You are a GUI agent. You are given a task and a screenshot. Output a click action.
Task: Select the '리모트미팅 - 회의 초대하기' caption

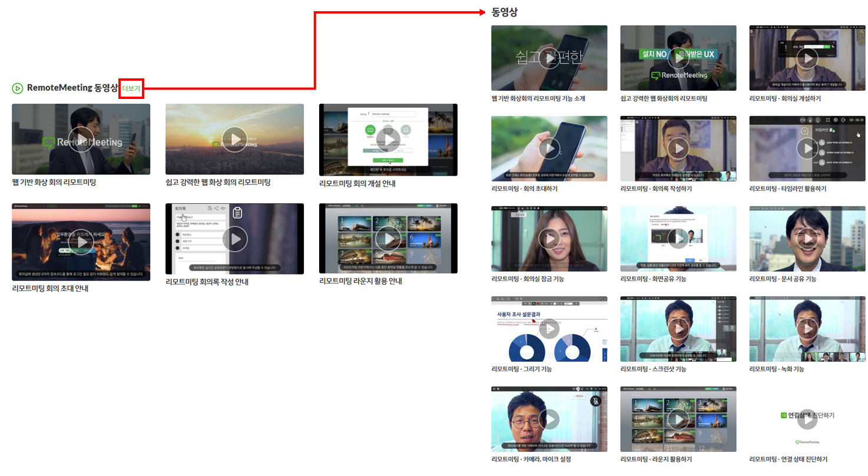(x=524, y=189)
